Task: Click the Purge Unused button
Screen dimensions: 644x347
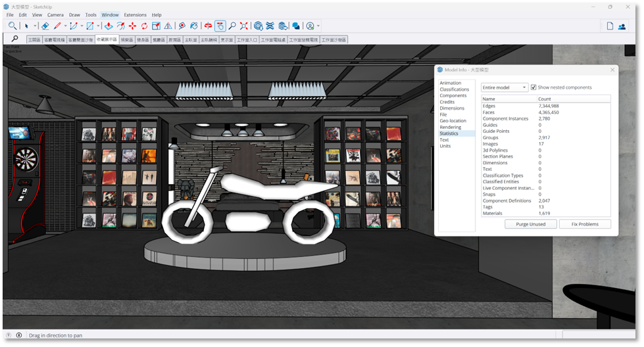Action: click(530, 224)
